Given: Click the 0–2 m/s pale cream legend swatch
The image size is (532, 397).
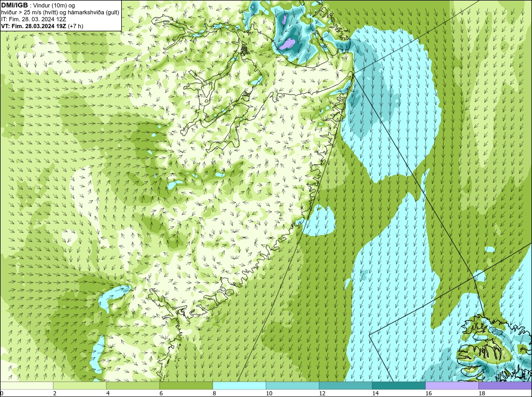Looking at the screenshot, I should (27, 385).
